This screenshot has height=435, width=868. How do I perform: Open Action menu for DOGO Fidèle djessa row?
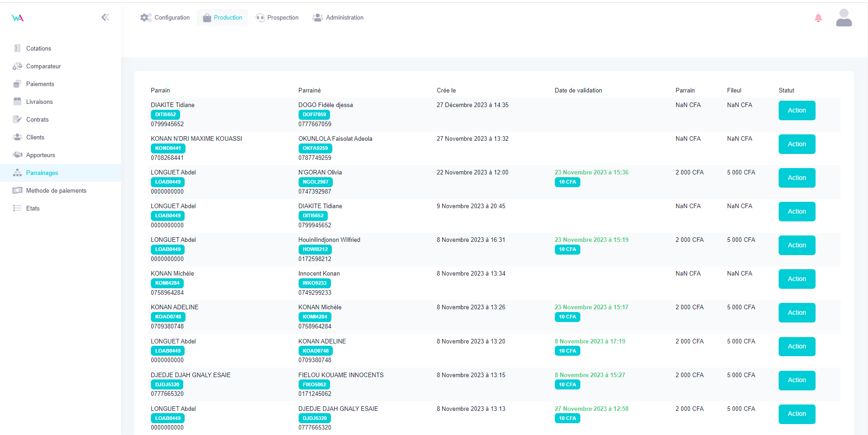tap(796, 110)
